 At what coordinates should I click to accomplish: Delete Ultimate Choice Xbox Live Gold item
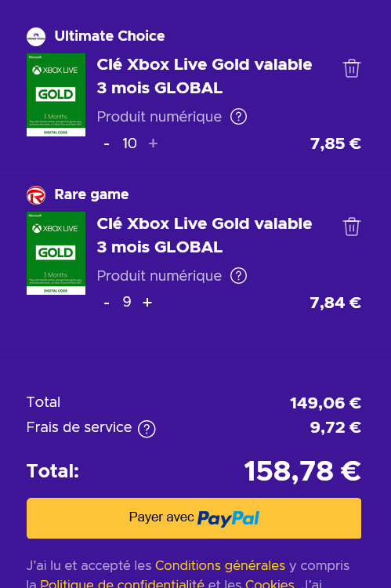[x=352, y=68]
